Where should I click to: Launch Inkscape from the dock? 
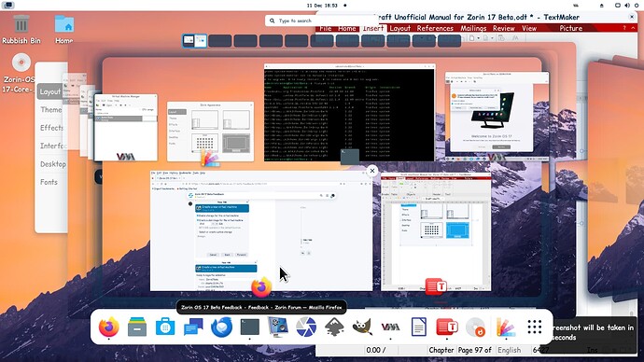coord(334,327)
